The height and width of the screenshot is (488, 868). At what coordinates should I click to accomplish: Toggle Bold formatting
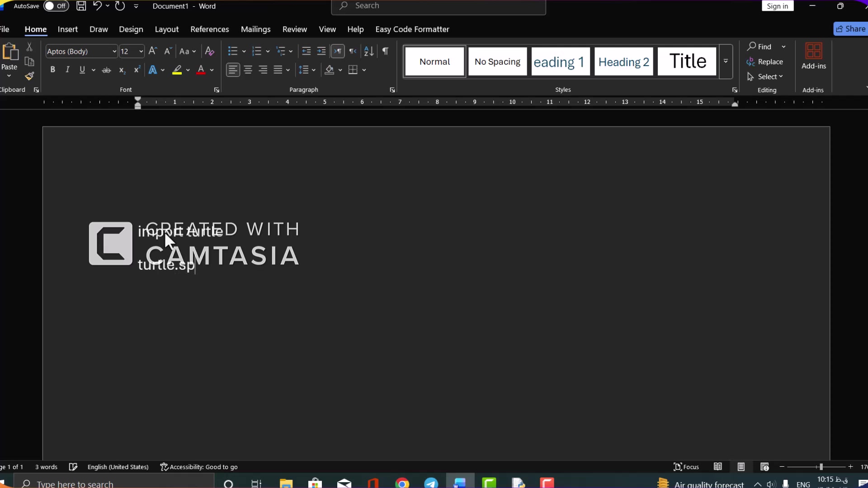pyautogui.click(x=52, y=70)
